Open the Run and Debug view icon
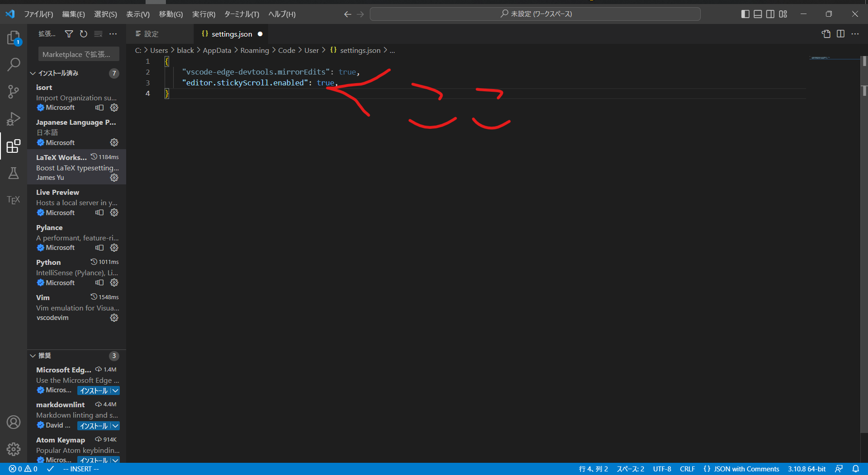The height and width of the screenshot is (475, 868). (14, 119)
